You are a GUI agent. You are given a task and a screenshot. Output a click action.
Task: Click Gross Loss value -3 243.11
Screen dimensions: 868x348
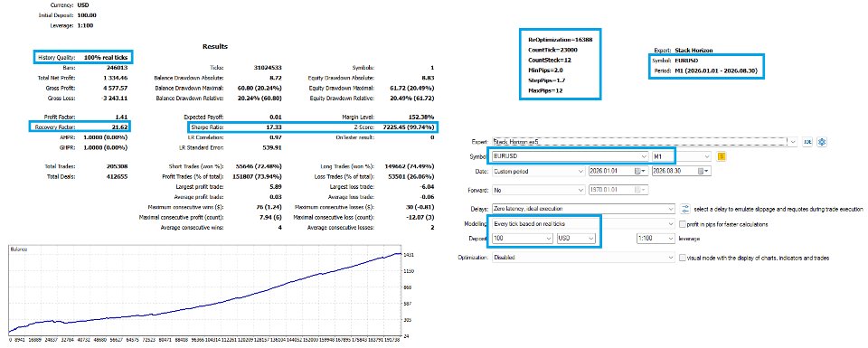coord(114,98)
